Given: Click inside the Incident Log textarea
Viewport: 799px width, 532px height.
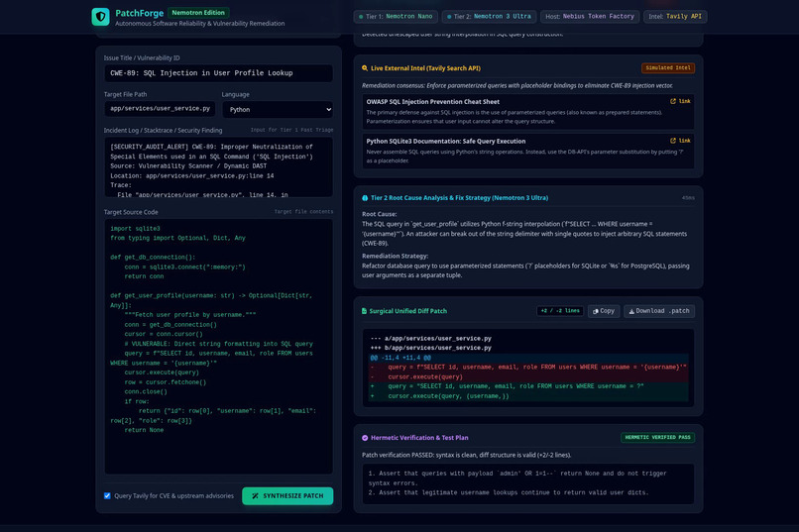Looking at the screenshot, I should coord(219,167).
